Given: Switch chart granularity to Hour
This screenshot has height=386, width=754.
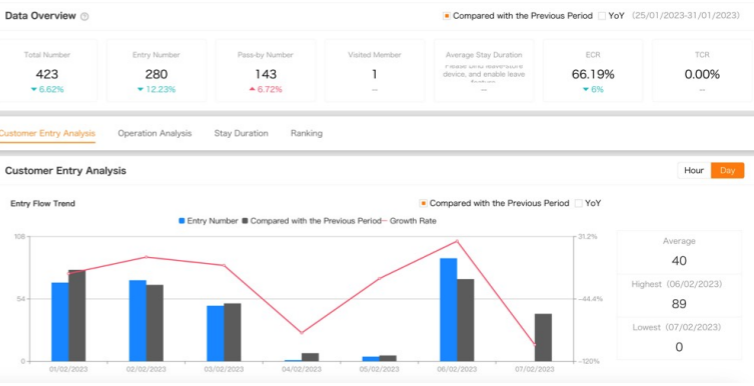Looking at the screenshot, I should click(x=694, y=171).
